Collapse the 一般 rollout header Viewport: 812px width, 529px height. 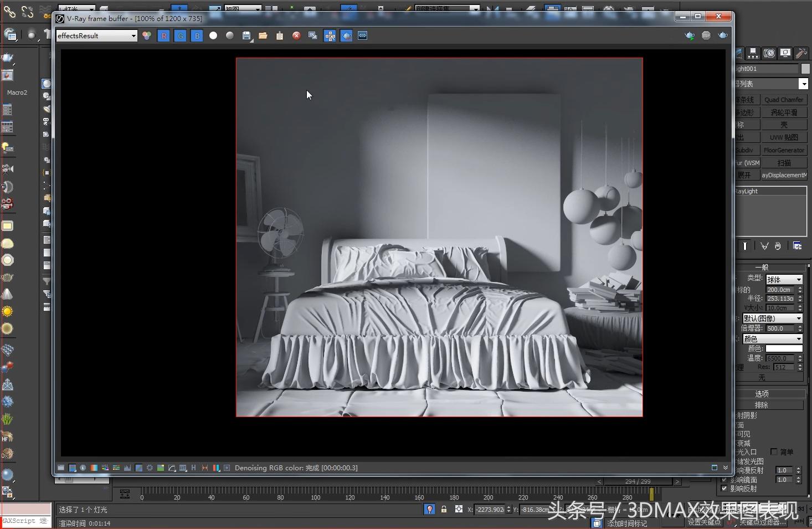point(762,268)
